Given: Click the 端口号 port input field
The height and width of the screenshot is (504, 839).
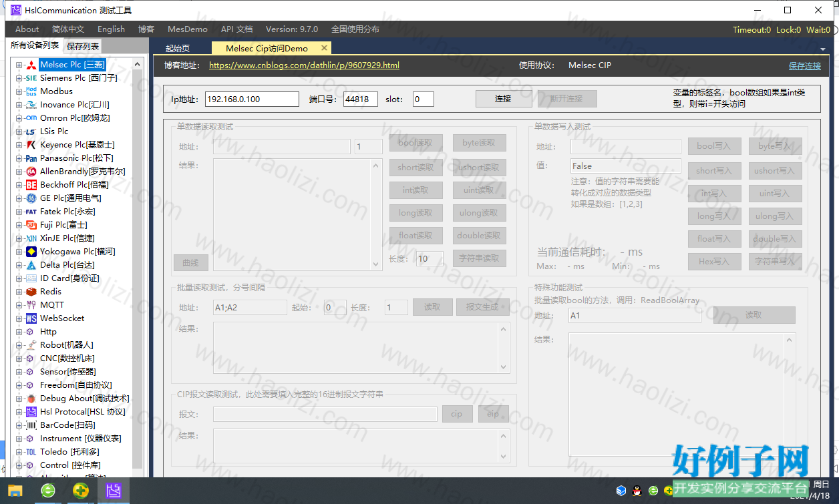Looking at the screenshot, I should (x=361, y=99).
